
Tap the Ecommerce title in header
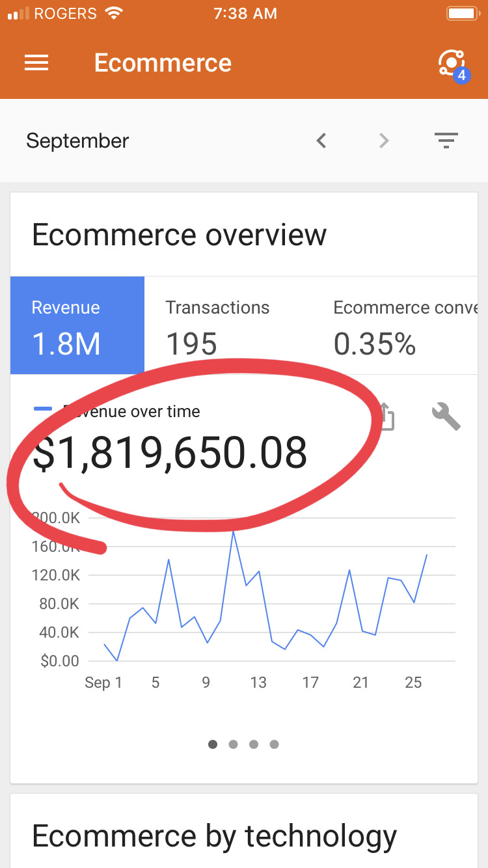[163, 62]
